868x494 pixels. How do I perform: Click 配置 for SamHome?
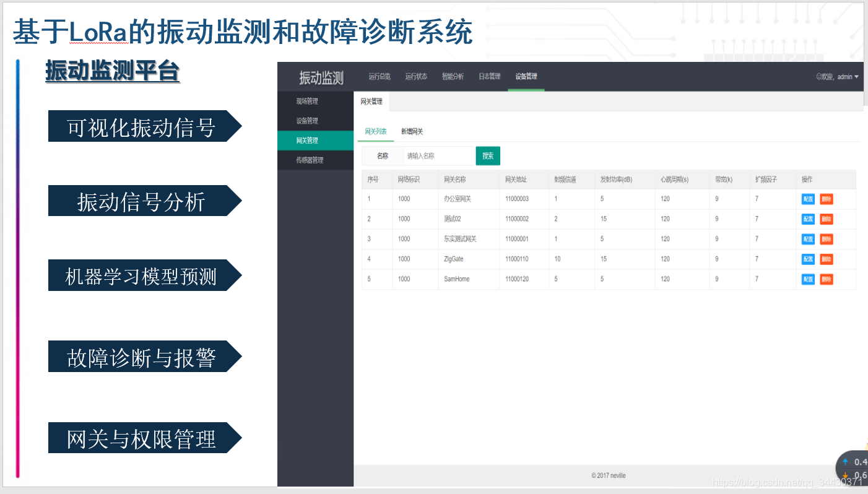tap(808, 279)
